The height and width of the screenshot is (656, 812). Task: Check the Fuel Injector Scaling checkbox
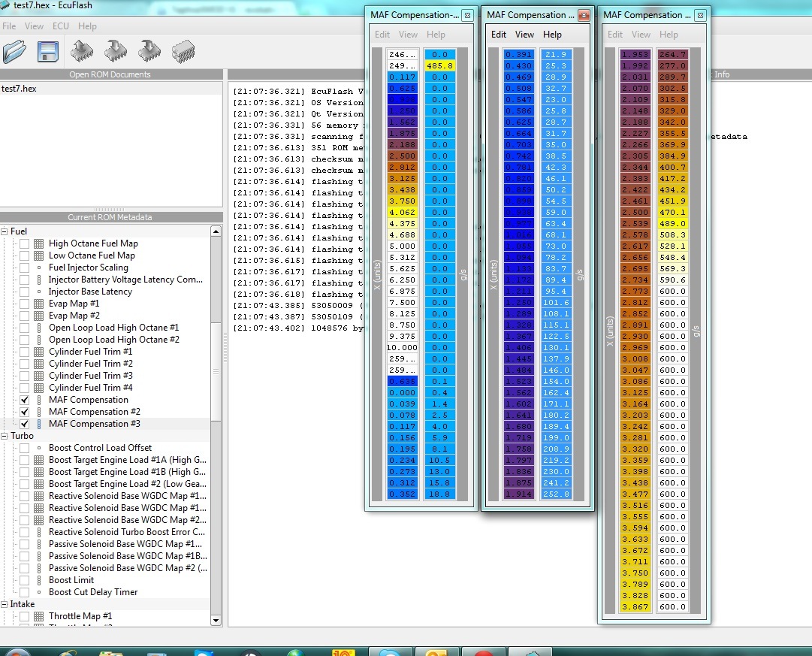coord(24,268)
